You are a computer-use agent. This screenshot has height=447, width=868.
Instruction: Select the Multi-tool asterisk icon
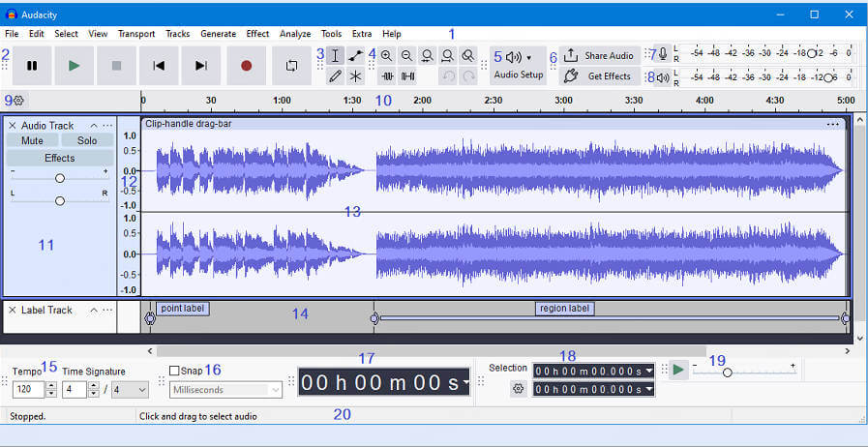355,76
